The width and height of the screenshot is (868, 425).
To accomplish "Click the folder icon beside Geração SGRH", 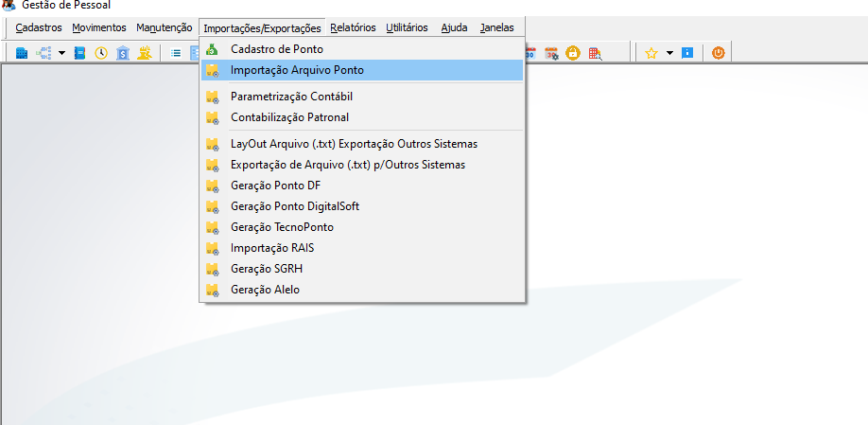I will (x=212, y=270).
